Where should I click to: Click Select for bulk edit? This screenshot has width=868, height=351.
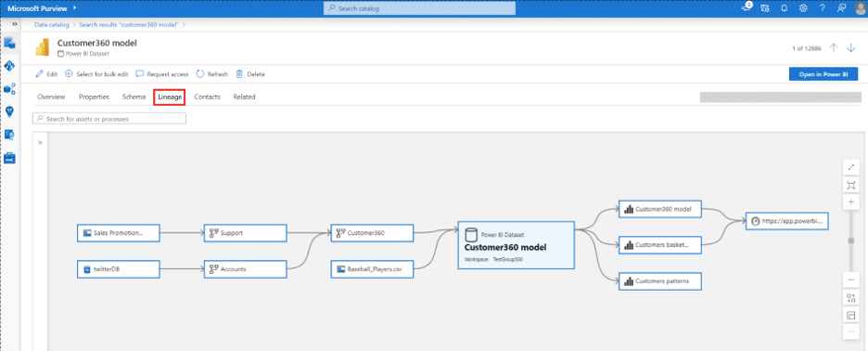click(x=96, y=73)
